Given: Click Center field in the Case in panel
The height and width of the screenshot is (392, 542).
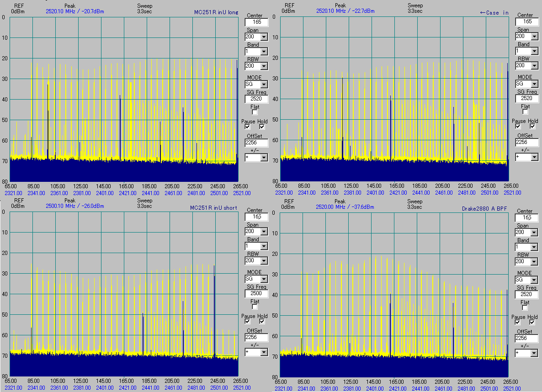Looking at the screenshot, I should pyautogui.click(x=526, y=21).
